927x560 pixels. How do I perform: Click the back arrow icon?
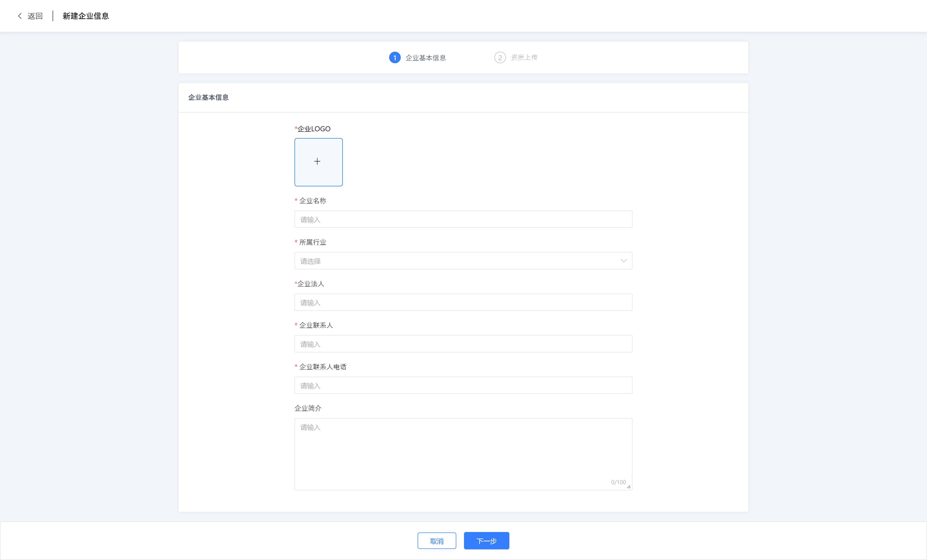pos(20,16)
